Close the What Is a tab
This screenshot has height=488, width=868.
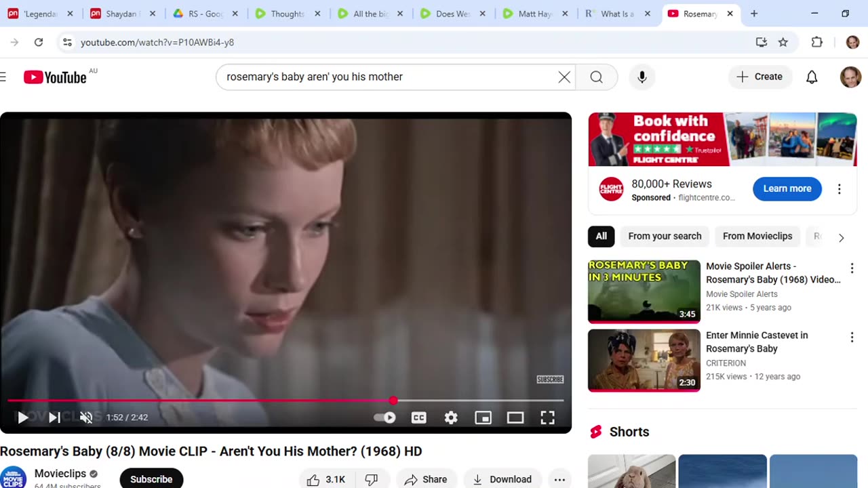coord(648,14)
